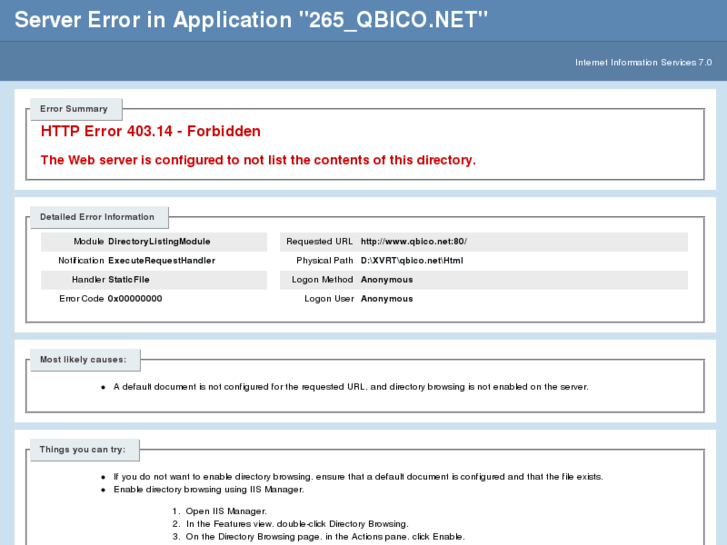
Task: Click the 'Server Error in Application' page heading
Action: click(251, 20)
